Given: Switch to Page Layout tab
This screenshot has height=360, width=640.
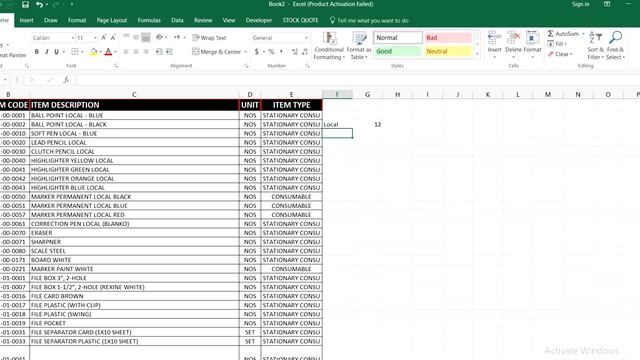Looking at the screenshot, I should [x=112, y=20].
